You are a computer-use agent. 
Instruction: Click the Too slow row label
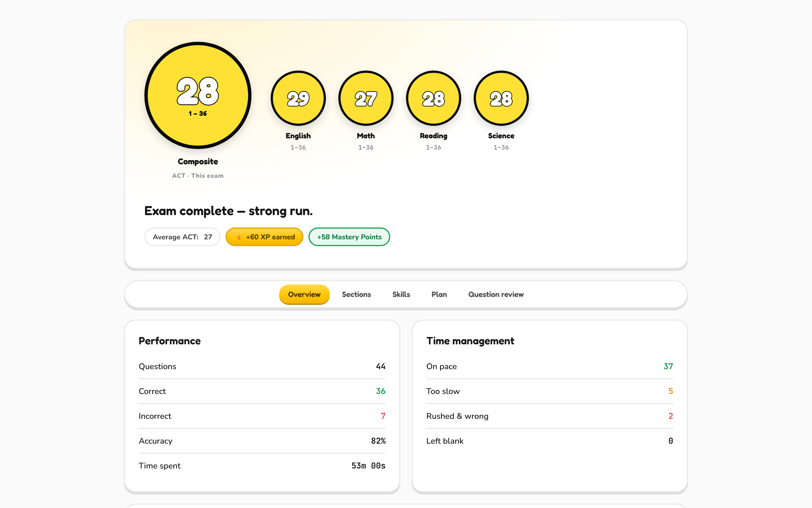[443, 391]
